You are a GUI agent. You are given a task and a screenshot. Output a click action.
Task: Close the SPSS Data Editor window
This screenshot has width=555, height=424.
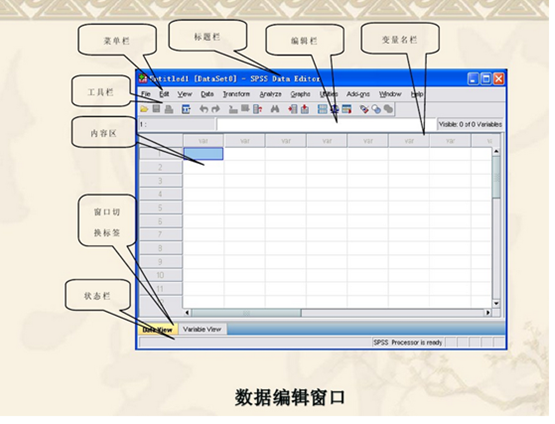[499, 79]
